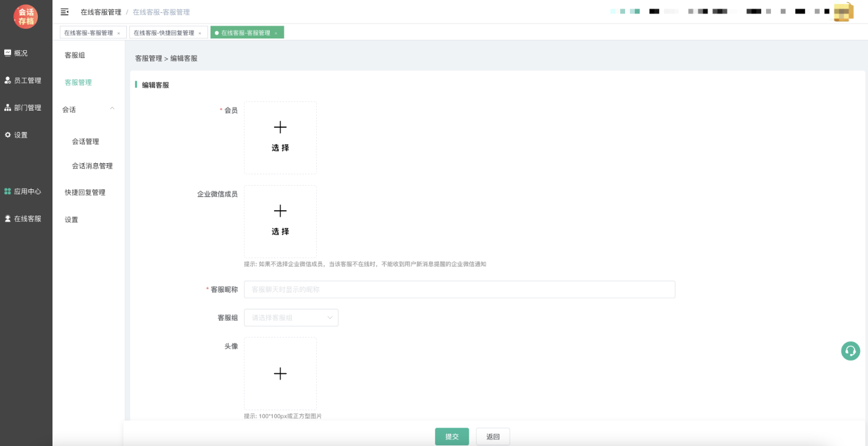Select 客服组 in secondary menu
The image size is (868, 446).
[75, 55]
